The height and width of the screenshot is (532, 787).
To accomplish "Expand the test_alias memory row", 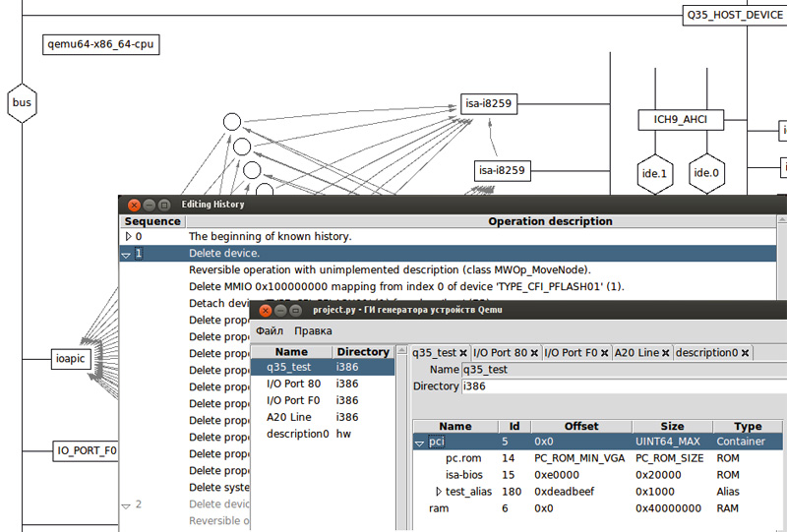I will point(439,492).
